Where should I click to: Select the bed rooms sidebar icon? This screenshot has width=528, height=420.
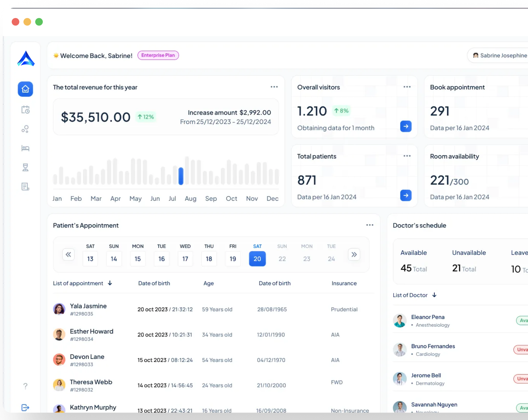(x=25, y=149)
